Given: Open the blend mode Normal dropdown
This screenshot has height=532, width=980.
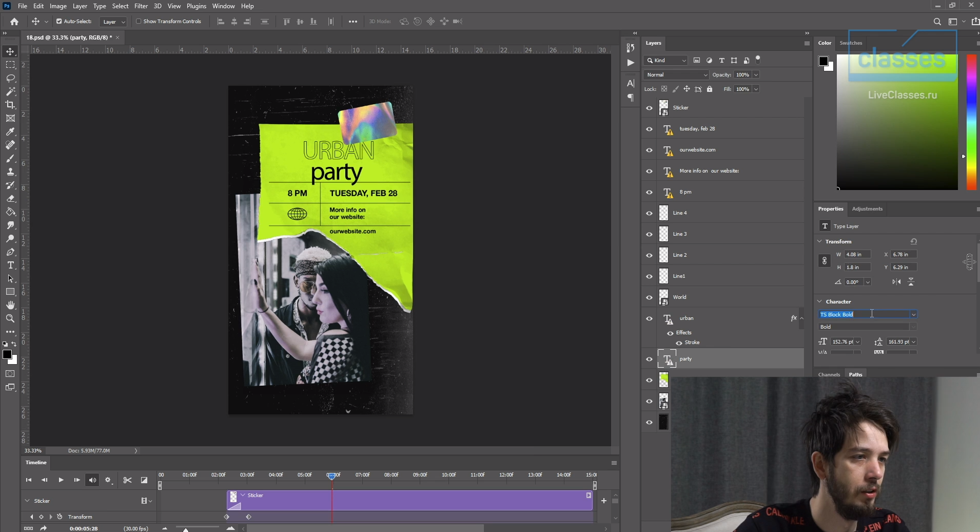Looking at the screenshot, I should click(676, 75).
